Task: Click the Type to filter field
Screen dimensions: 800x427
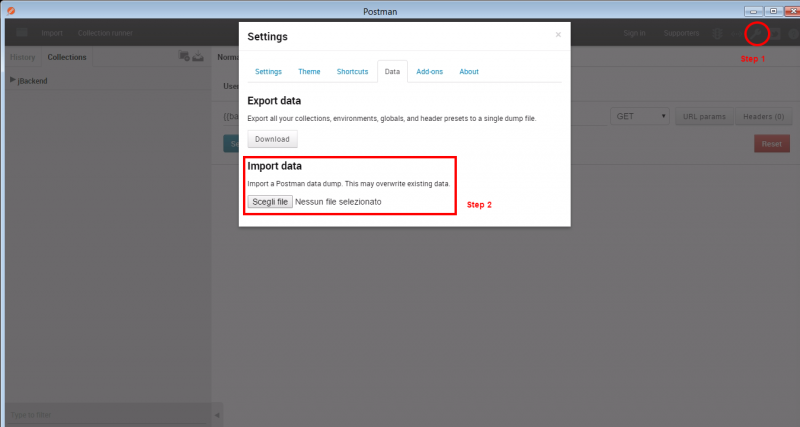Action: pyautogui.click(x=107, y=415)
